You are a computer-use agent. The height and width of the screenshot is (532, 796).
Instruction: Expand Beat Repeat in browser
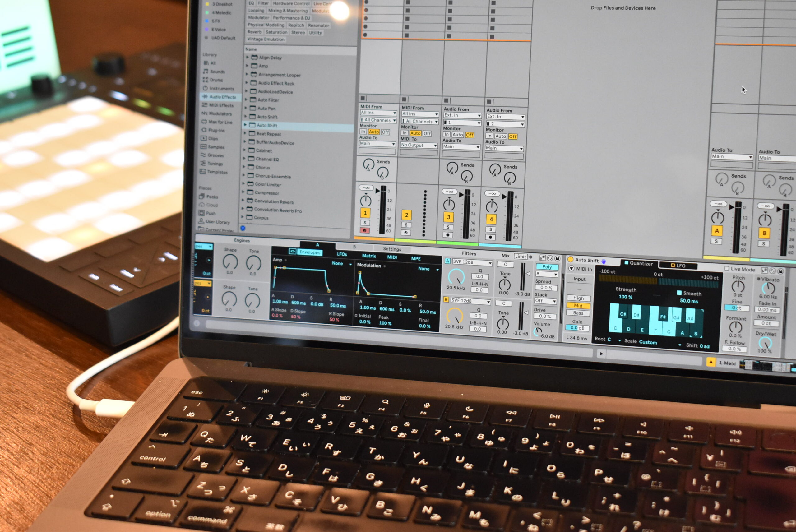click(x=246, y=133)
